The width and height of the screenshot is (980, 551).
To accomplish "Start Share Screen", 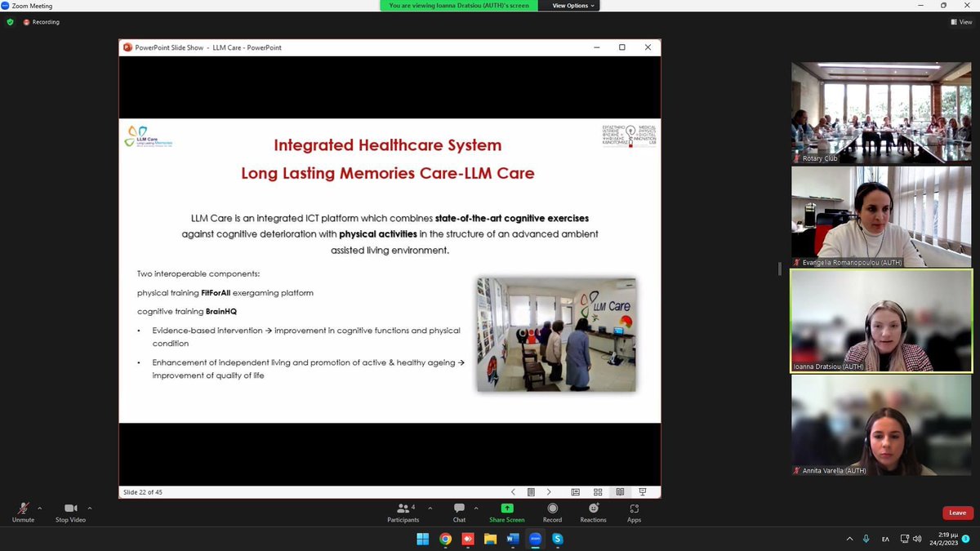I will [x=507, y=513].
